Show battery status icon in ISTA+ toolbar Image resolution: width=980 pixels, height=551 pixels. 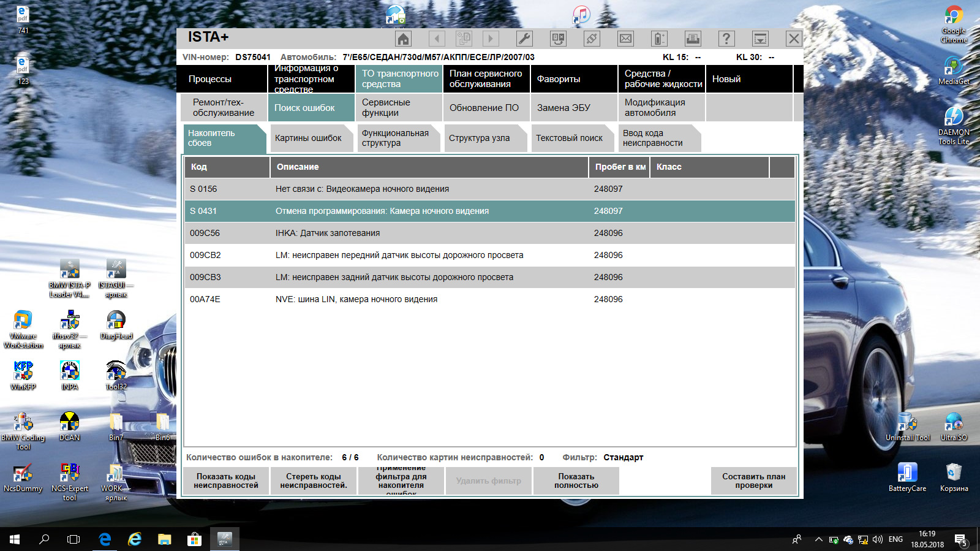pos(659,39)
